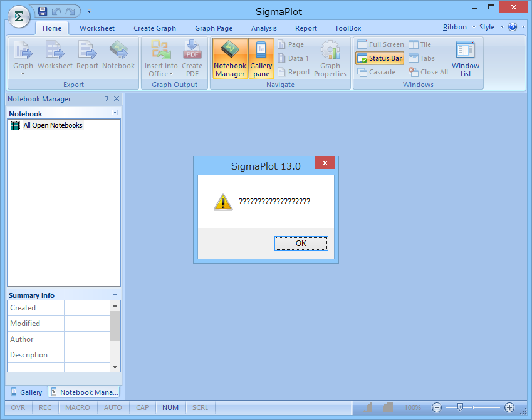Screen dimensions: 532x420
Task: Click the Created value field
Action: (x=87, y=308)
